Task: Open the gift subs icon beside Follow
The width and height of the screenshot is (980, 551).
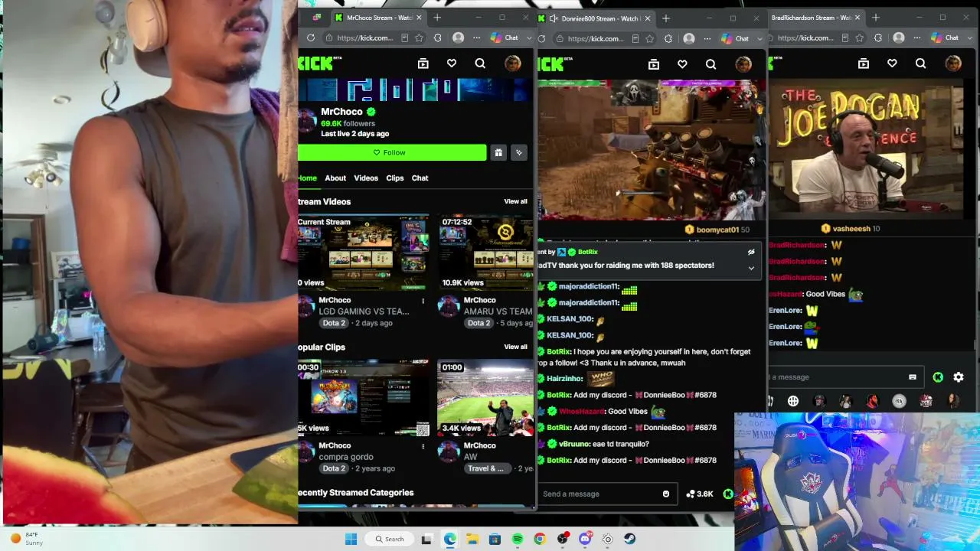Action: [498, 152]
